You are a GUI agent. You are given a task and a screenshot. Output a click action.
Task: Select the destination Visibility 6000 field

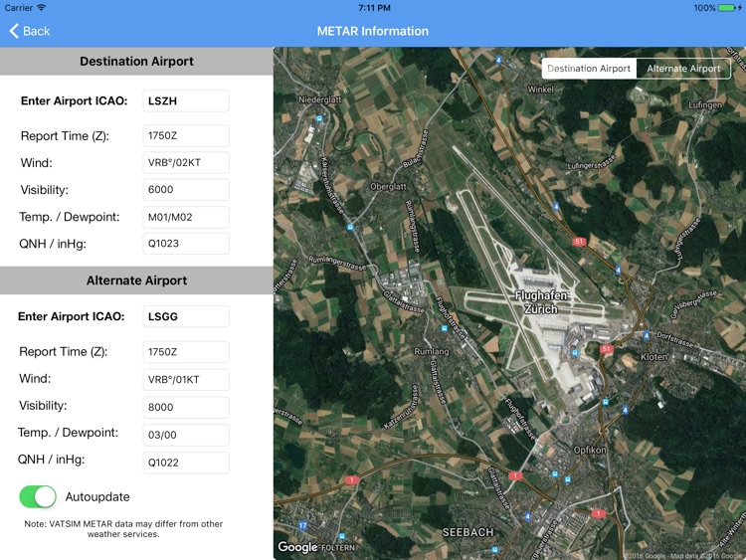186,189
